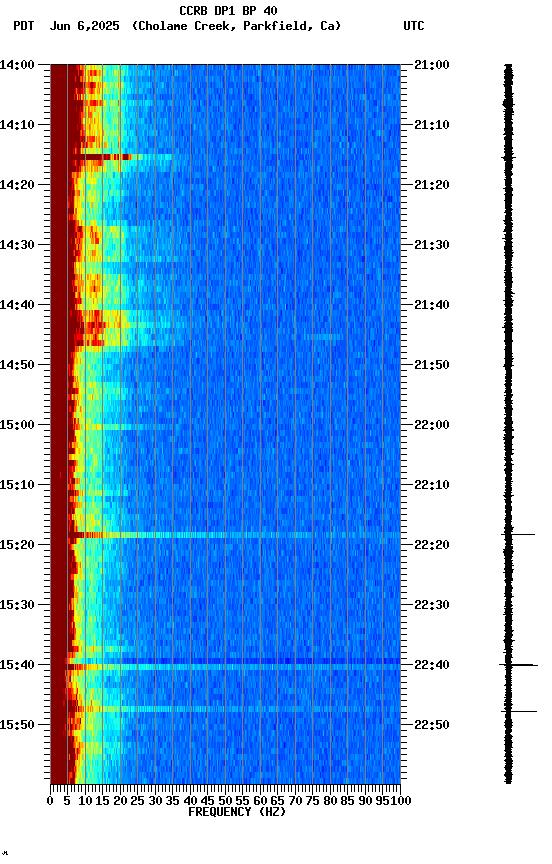552x864 pixels.
Task: Click the 14:20 PDT time label
Action: click(17, 185)
